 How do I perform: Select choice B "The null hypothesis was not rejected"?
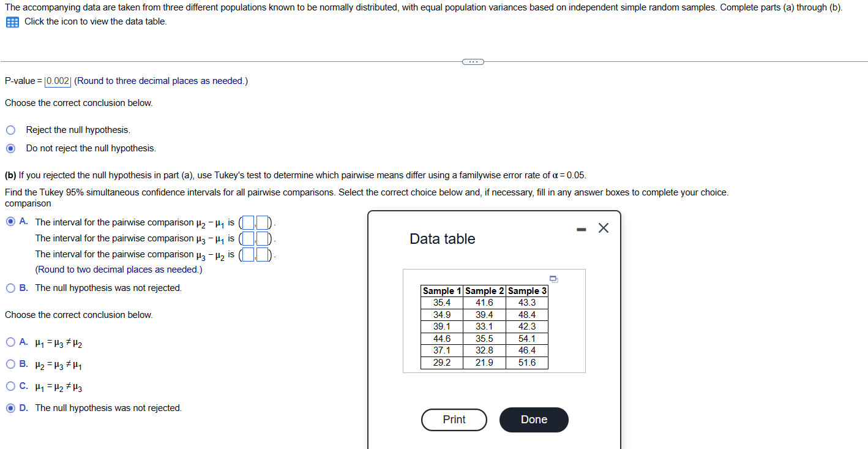(10, 288)
